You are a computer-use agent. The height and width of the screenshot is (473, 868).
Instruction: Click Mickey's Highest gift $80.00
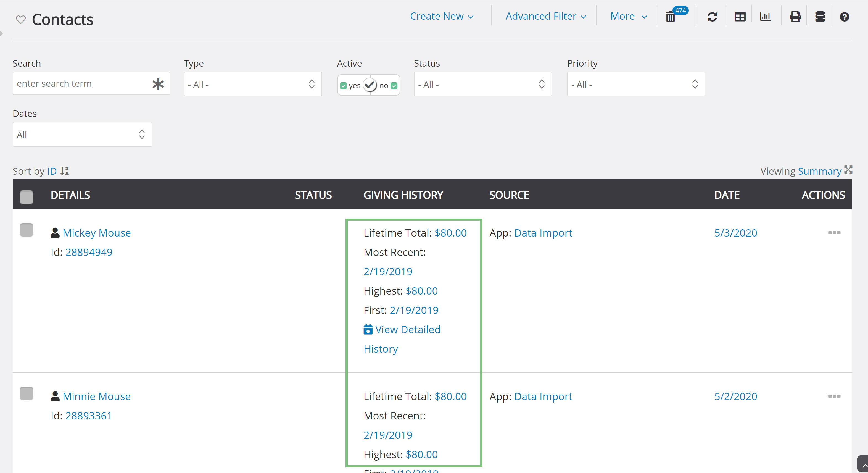coord(421,291)
